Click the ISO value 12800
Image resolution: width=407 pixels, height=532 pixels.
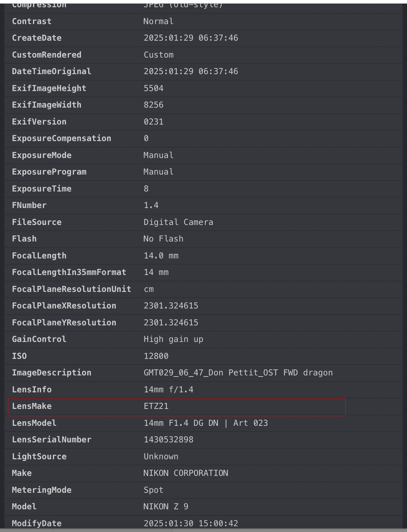point(156,356)
